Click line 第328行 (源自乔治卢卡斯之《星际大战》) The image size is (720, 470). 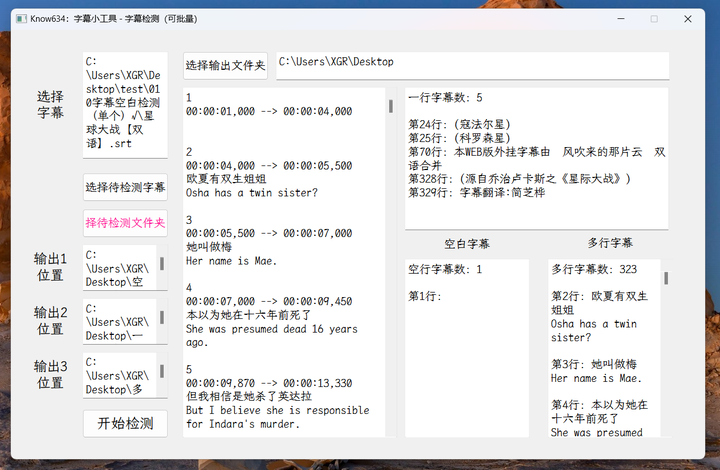pos(519,179)
